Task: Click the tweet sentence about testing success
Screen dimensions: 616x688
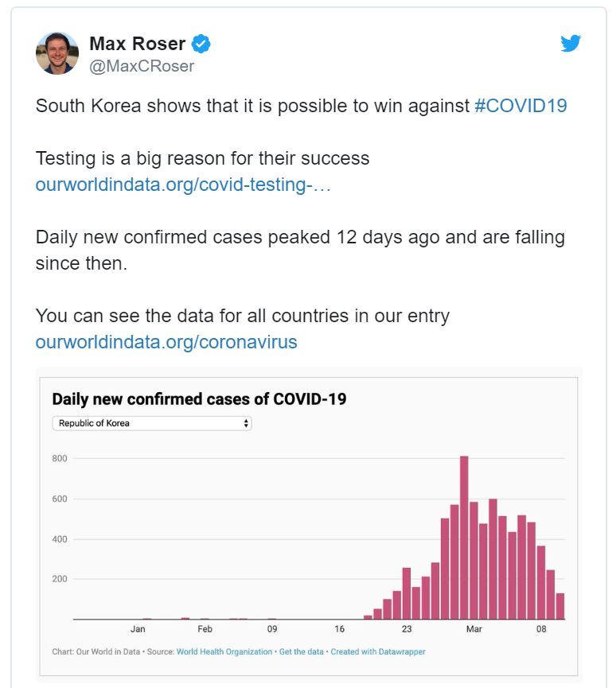Action: coord(202,158)
